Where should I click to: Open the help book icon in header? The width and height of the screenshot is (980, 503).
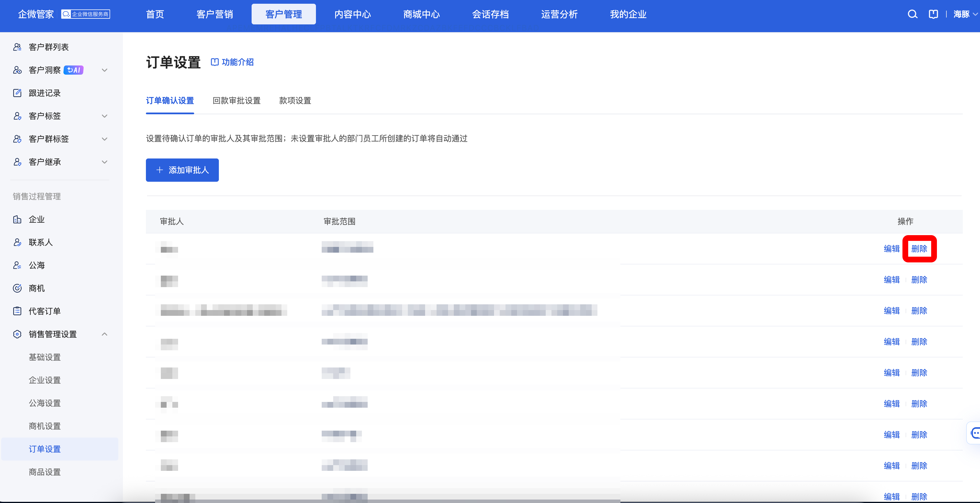tap(933, 14)
